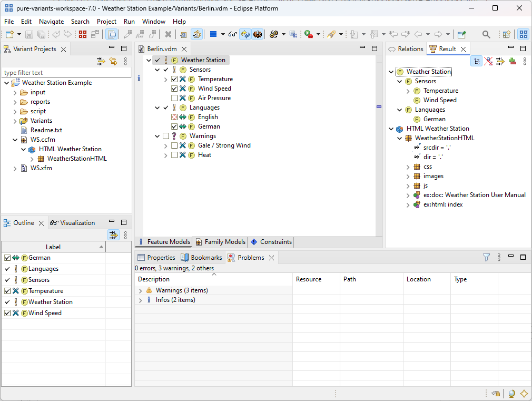Uncheck German in the Outline panel
Viewport: 532px width, 401px height.
click(7, 258)
